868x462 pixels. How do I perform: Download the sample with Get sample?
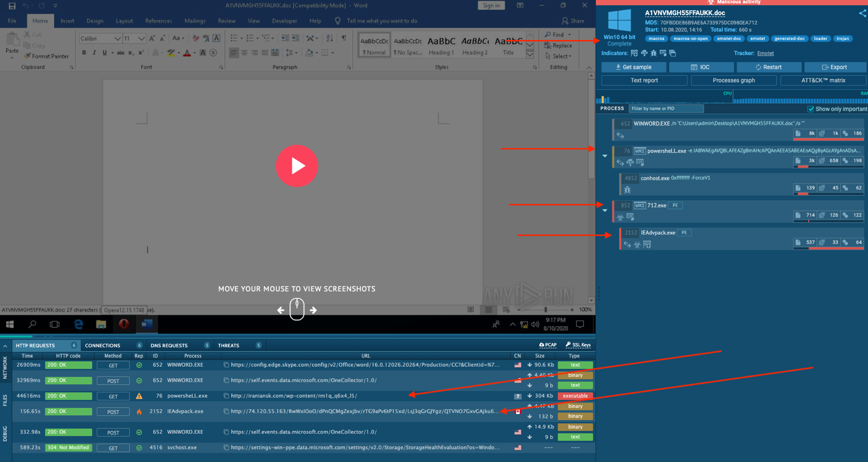(634, 67)
